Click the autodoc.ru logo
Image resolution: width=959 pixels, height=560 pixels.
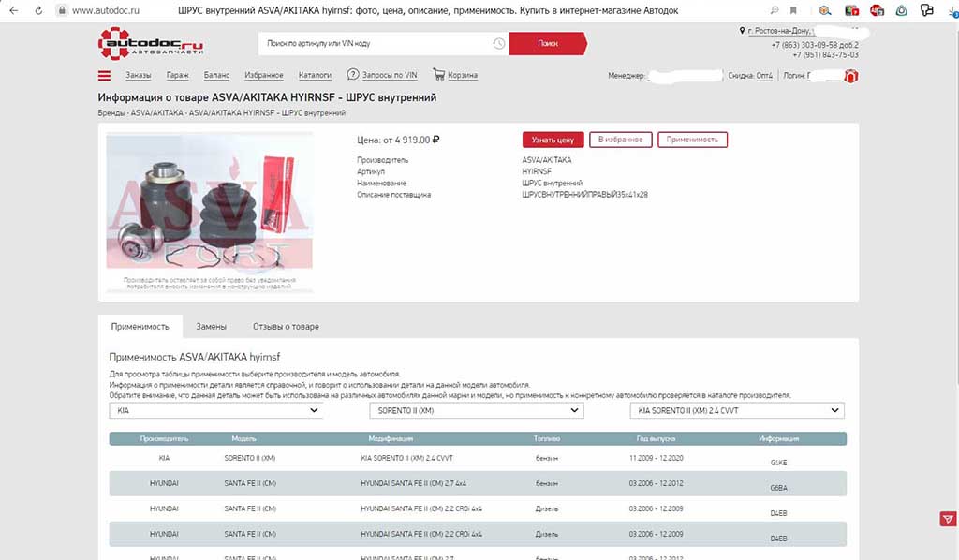pos(151,44)
